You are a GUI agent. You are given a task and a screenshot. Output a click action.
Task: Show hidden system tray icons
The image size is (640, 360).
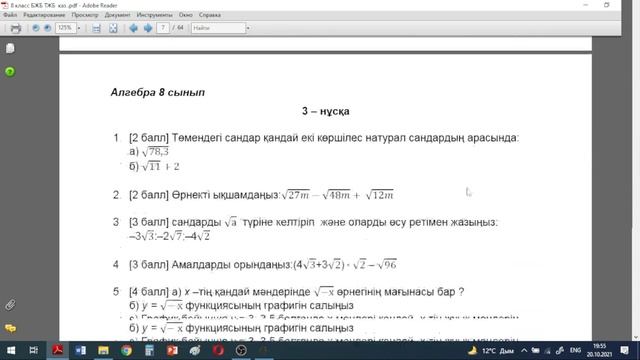[x=524, y=351]
